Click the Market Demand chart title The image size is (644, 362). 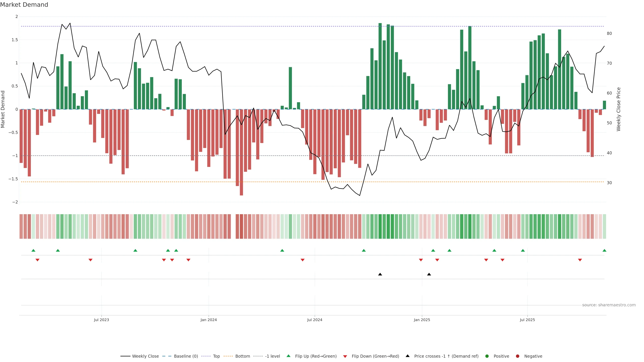24,5
